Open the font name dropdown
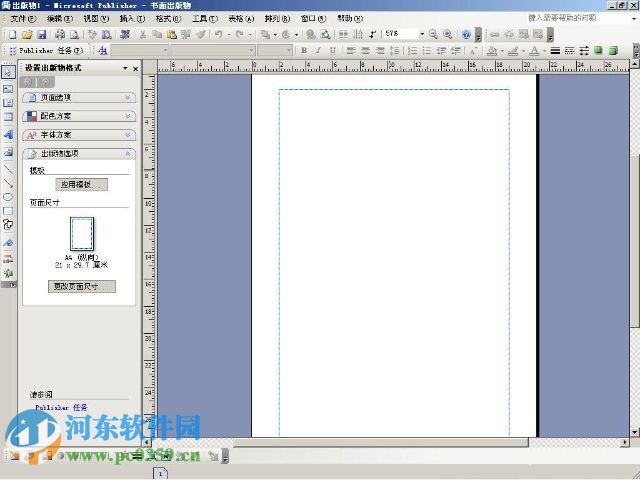The image size is (640, 480). pyautogui.click(x=252, y=51)
